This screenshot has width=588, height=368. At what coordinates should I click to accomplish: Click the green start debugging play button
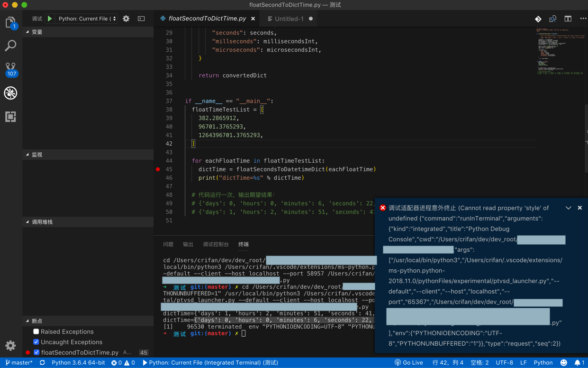tap(50, 19)
